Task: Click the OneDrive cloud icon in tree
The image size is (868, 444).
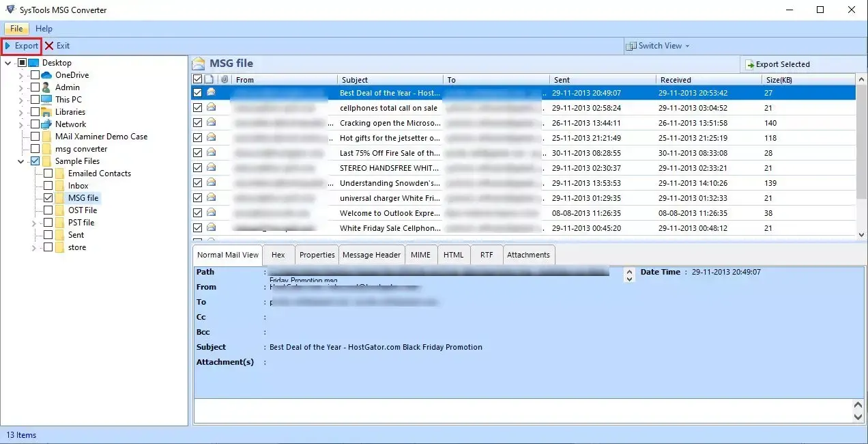Action: click(x=46, y=75)
